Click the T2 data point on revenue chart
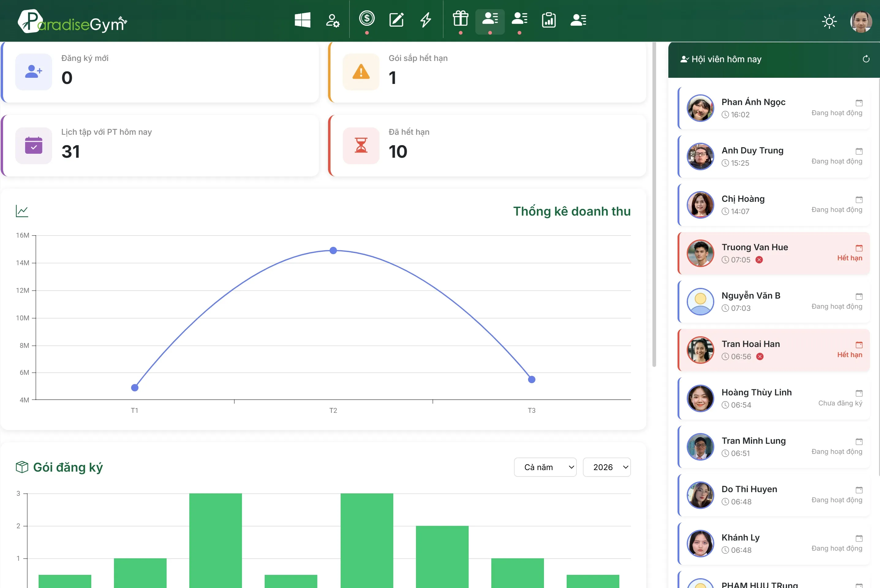The image size is (880, 588). [333, 250]
